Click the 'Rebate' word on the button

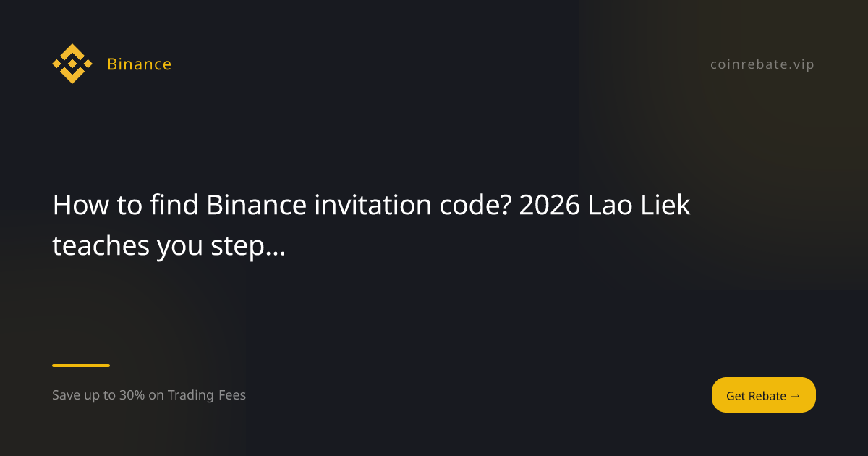pyautogui.click(x=767, y=396)
